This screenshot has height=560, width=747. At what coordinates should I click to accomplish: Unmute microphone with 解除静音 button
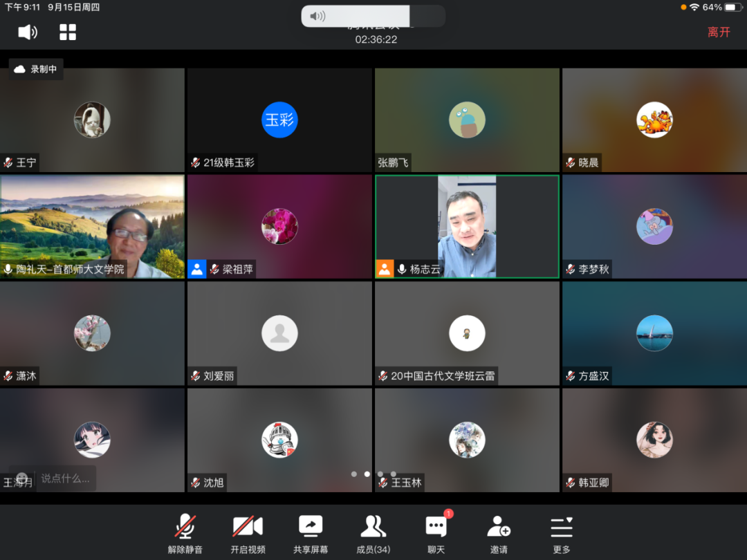coord(185,534)
